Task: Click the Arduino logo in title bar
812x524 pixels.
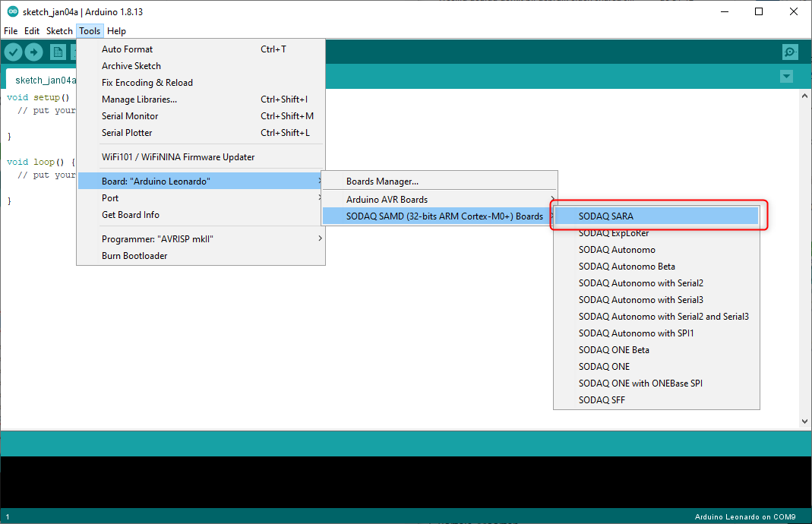Action: click(x=12, y=11)
